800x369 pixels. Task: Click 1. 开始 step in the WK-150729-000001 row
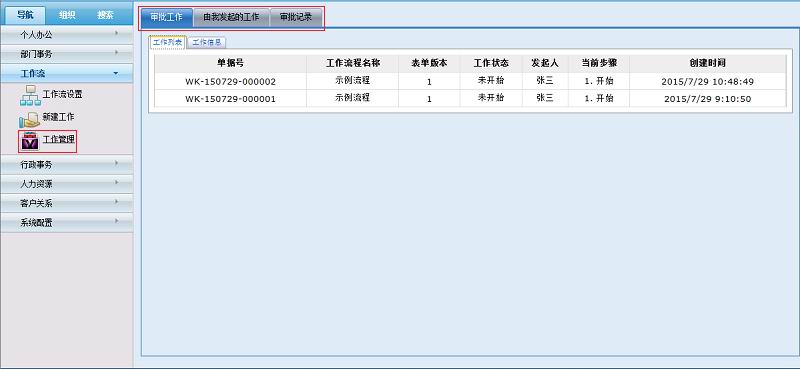pyautogui.click(x=599, y=98)
